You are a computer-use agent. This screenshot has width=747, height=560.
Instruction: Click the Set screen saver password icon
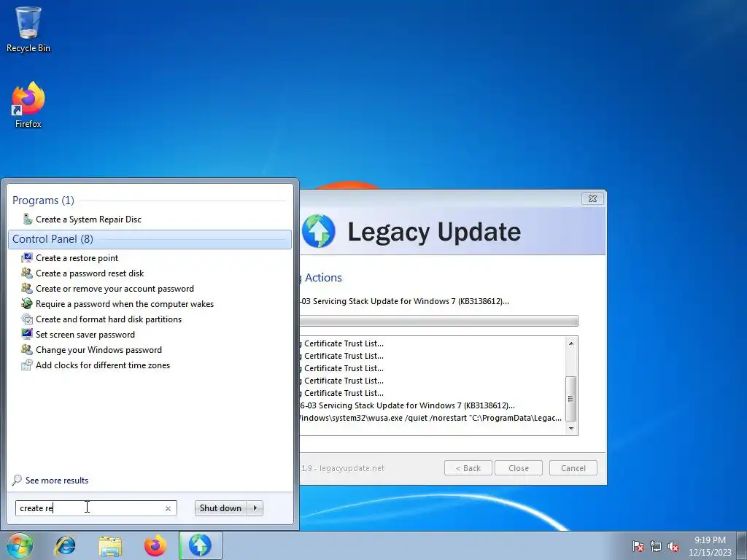tap(27, 334)
